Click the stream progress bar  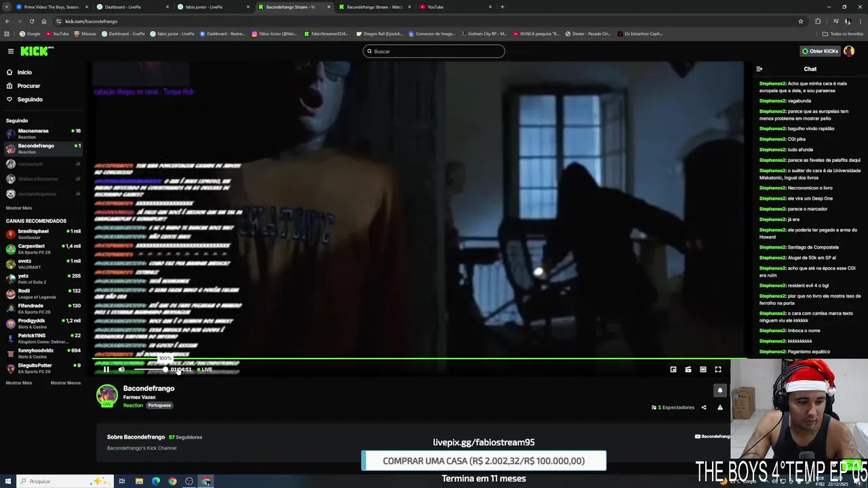(x=419, y=359)
